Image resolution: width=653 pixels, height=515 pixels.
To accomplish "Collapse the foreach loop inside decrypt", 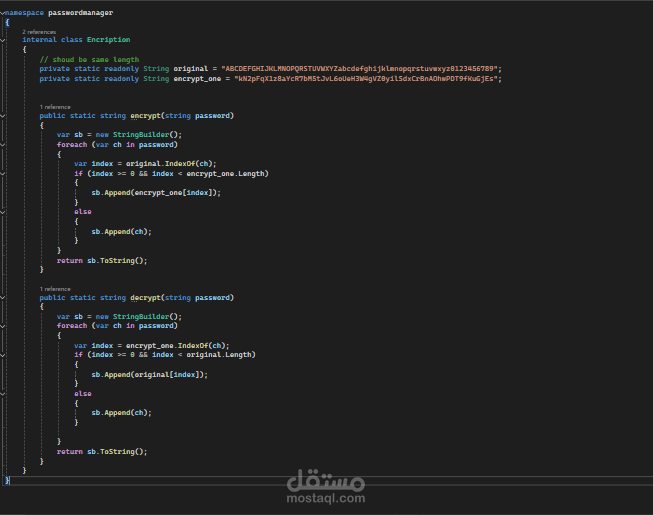I will click(x=2, y=326).
